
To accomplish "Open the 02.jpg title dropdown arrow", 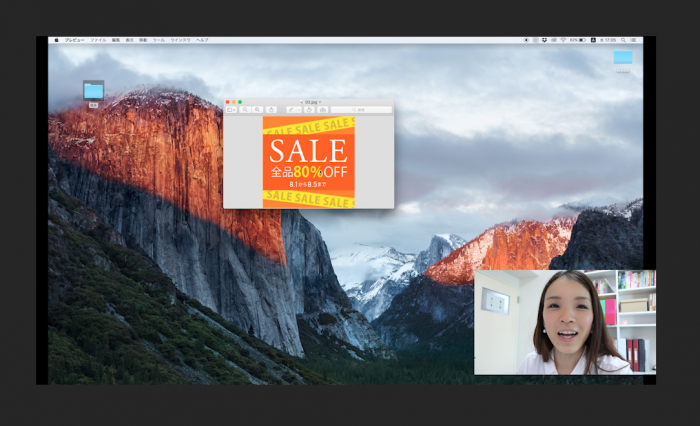I will point(320,102).
